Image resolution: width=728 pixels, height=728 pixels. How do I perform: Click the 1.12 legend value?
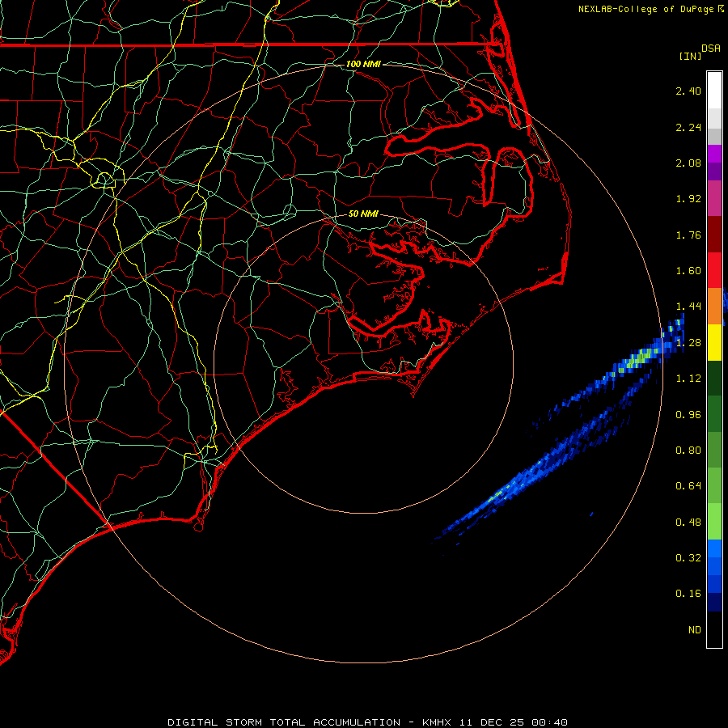coord(688,379)
